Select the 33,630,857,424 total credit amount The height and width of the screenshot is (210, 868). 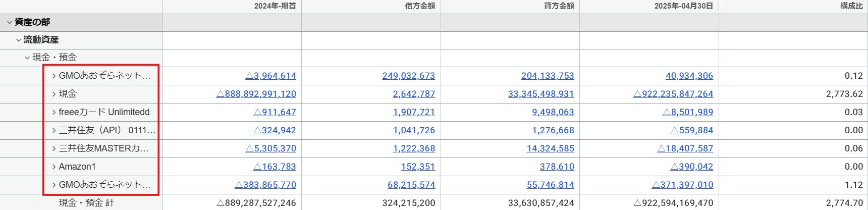pos(541,203)
